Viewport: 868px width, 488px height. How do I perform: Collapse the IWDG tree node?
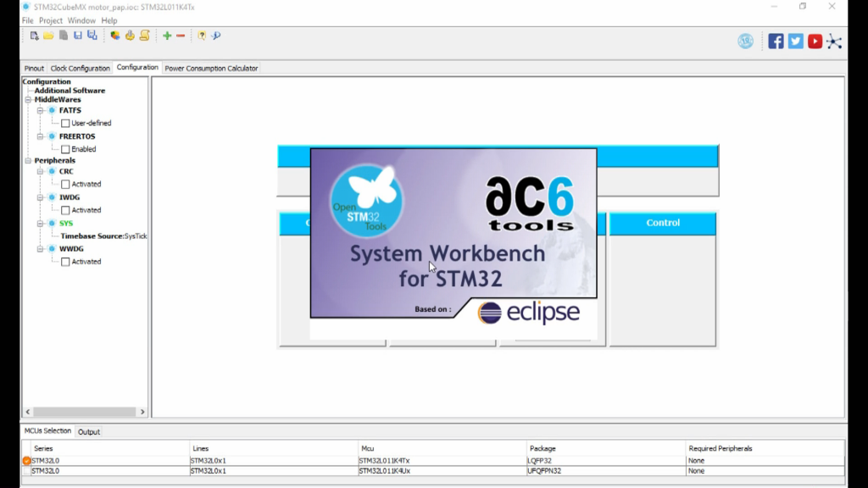40,197
